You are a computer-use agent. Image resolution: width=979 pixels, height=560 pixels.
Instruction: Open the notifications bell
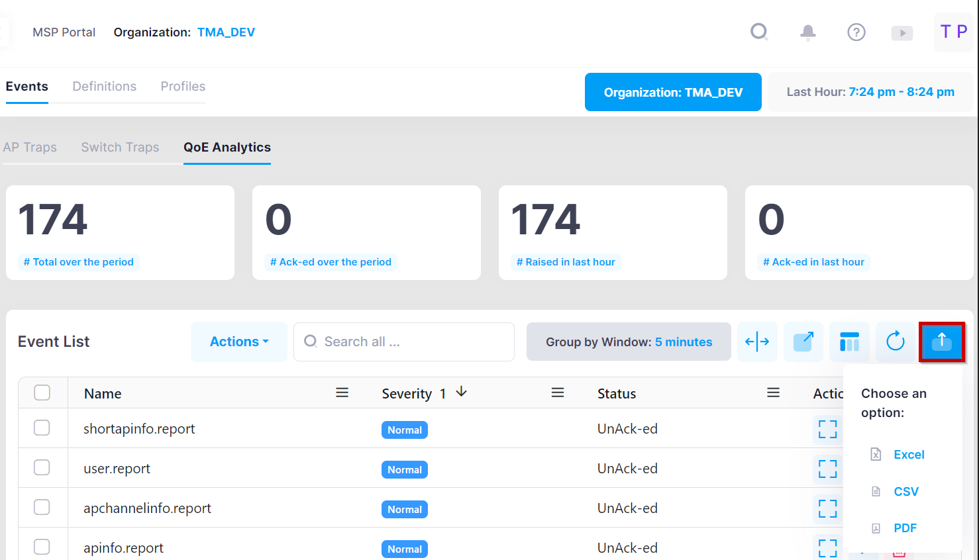[807, 32]
